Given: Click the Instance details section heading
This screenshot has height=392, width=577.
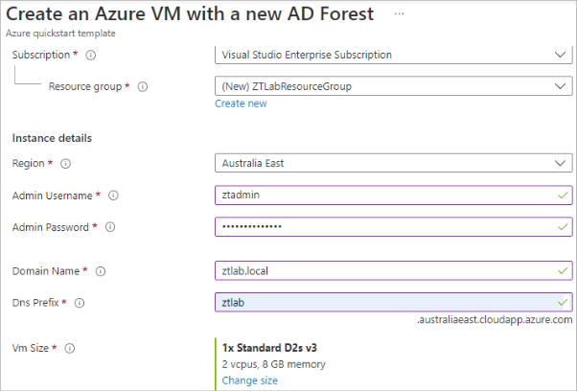Looking at the screenshot, I should coord(51,138).
